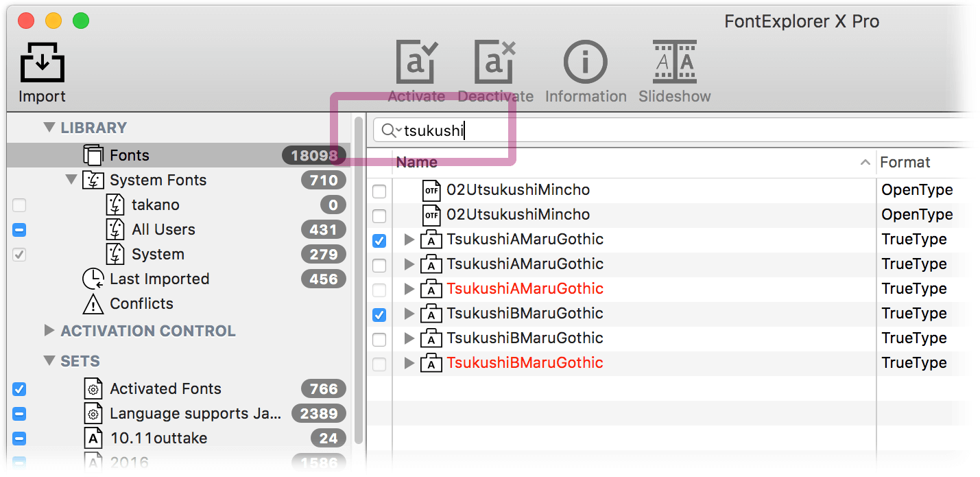Image resolution: width=980 pixels, height=477 pixels.
Task: Expand the checked TsukushiBMaruGothic family
Action: click(x=409, y=314)
